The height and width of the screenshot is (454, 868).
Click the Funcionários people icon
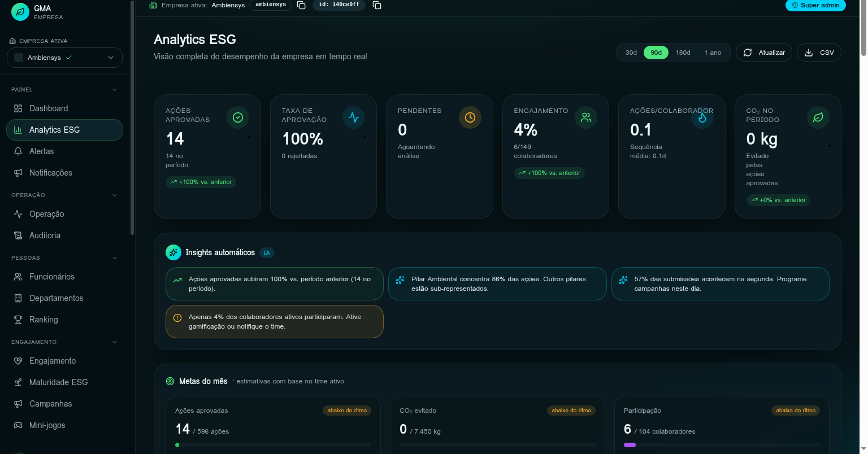[18, 277]
